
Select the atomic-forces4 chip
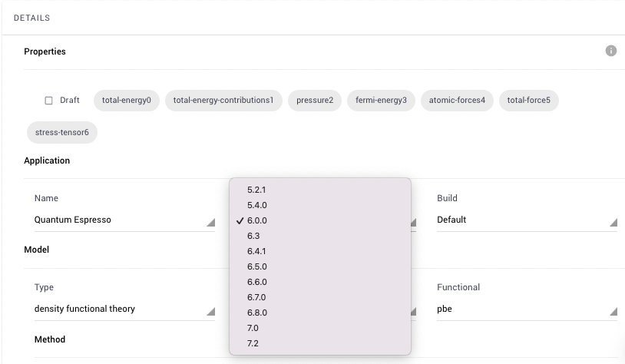tap(457, 100)
